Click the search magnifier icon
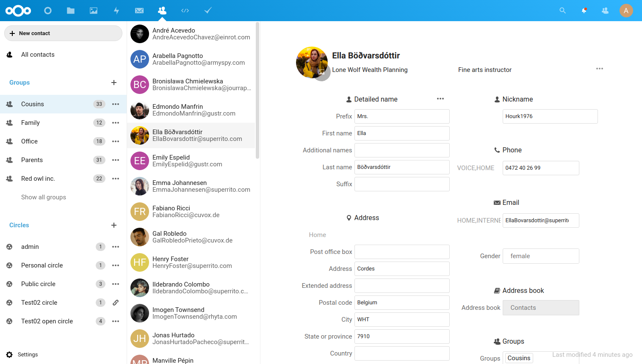642x364 pixels. (562, 11)
